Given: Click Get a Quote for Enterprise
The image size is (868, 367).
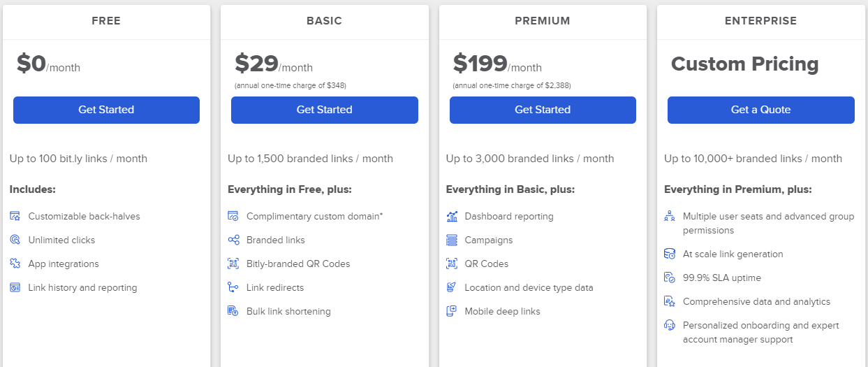Looking at the screenshot, I should (x=761, y=110).
